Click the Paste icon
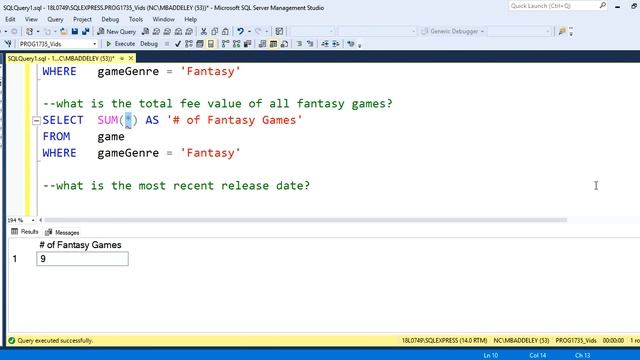The width and height of the screenshot is (640, 360). tap(225, 31)
